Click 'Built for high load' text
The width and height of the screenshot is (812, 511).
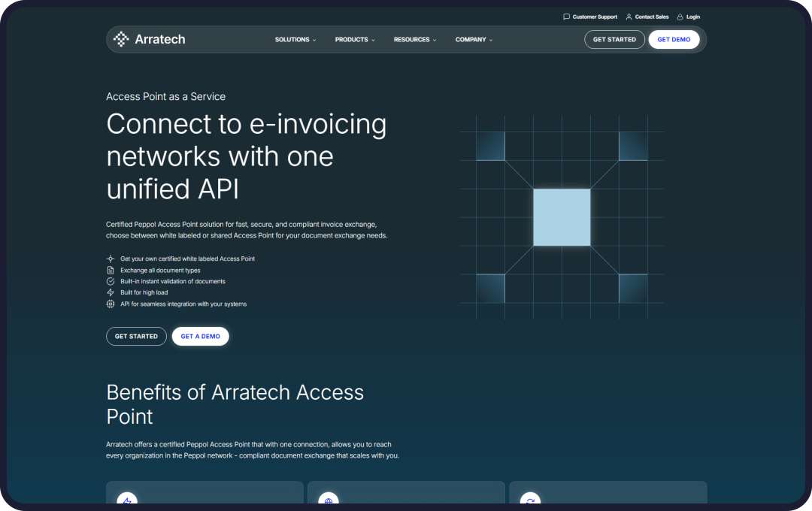point(144,292)
